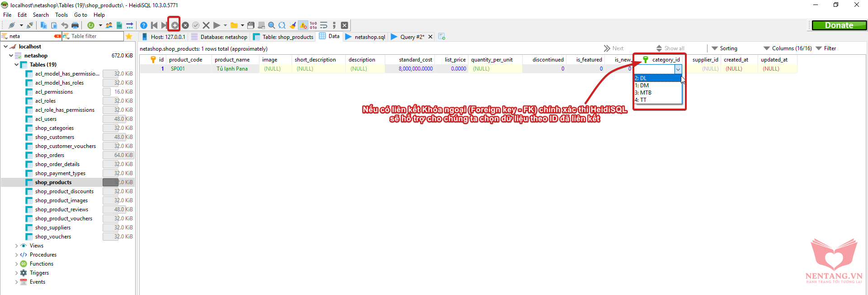Click the run query play icon
This screenshot has height=295, width=868.
coord(217,25)
